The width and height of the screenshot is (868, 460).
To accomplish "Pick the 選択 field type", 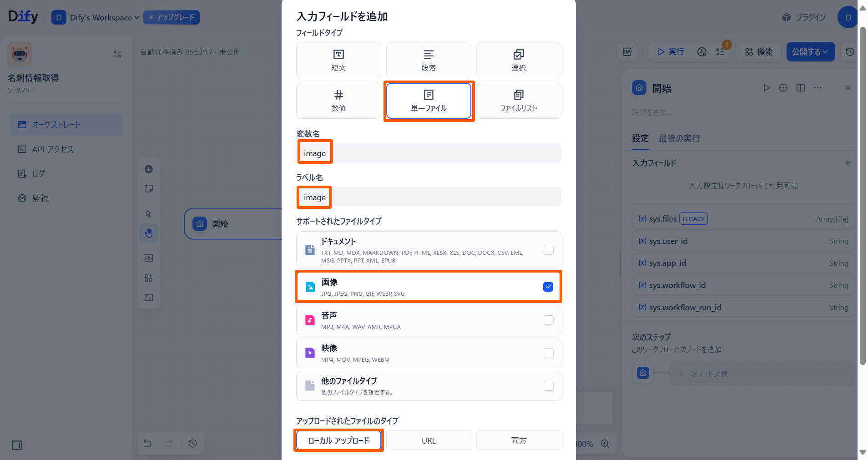I will click(519, 60).
